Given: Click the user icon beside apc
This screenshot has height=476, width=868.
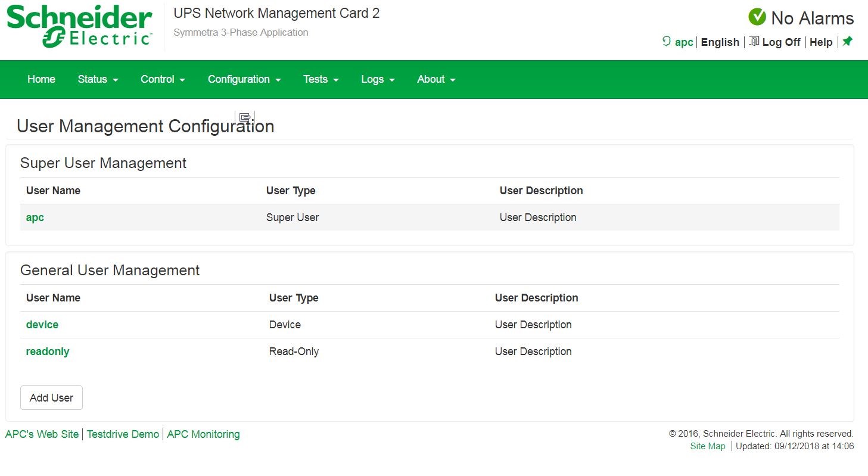Looking at the screenshot, I should pos(667,42).
